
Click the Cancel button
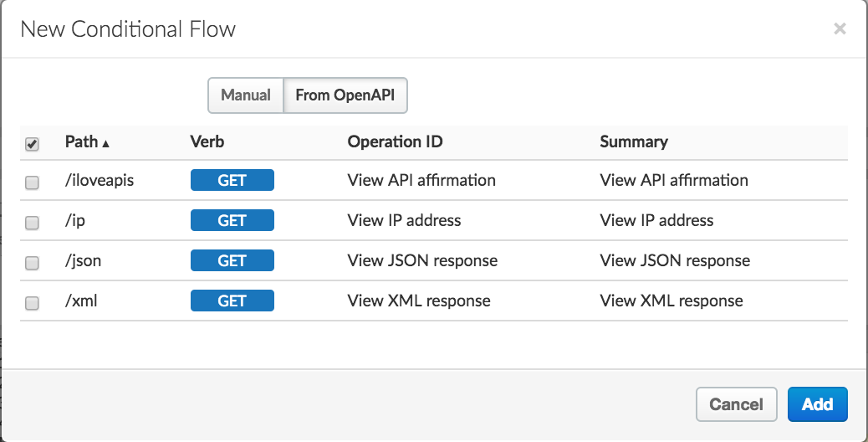click(736, 404)
